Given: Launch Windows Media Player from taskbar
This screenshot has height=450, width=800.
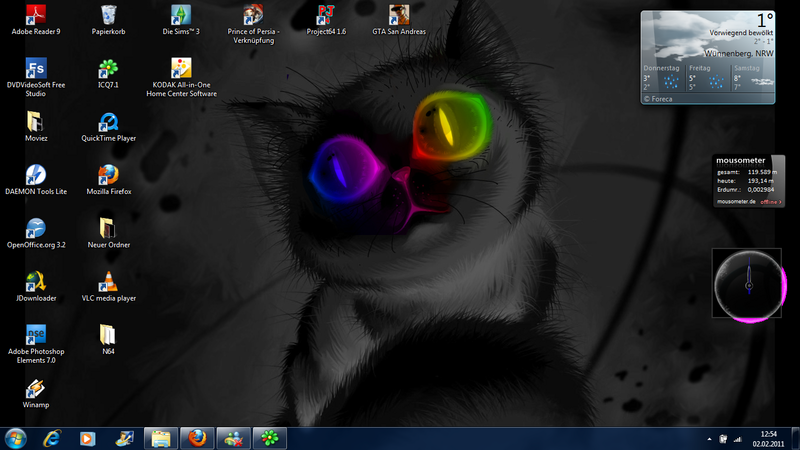Looking at the screenshot, I should 87,438.
